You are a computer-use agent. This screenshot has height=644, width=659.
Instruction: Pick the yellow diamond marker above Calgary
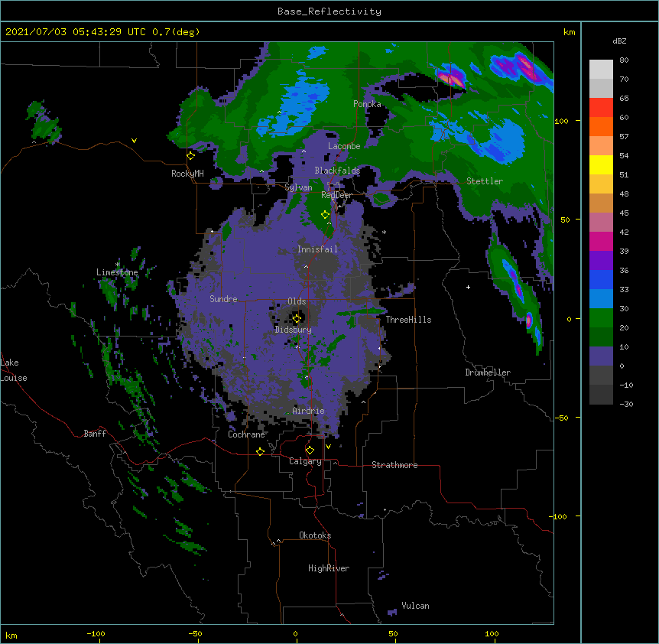(x=310, y=450)
